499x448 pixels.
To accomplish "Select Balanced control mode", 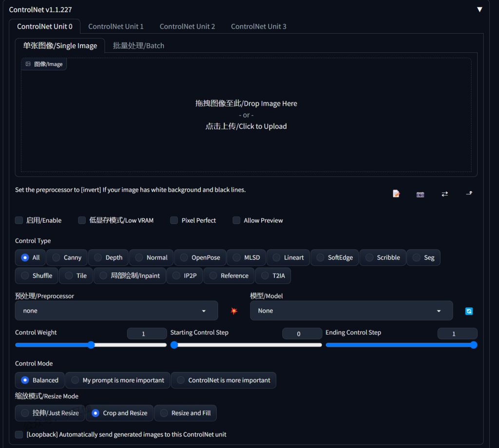I will (x=40, y=380).
